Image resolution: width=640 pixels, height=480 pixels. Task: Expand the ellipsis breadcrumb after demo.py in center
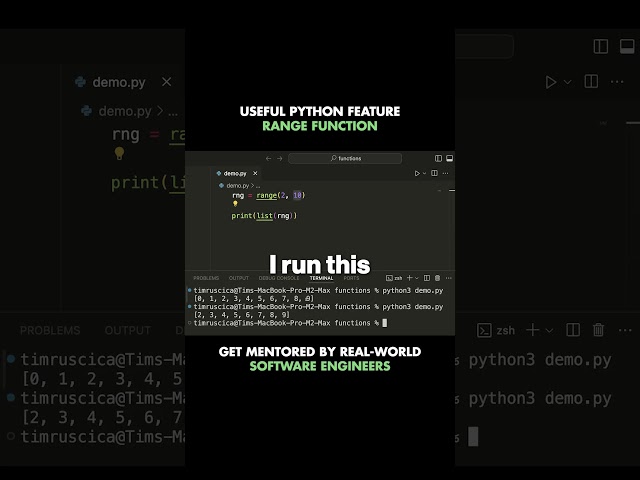tap(258, 186)
